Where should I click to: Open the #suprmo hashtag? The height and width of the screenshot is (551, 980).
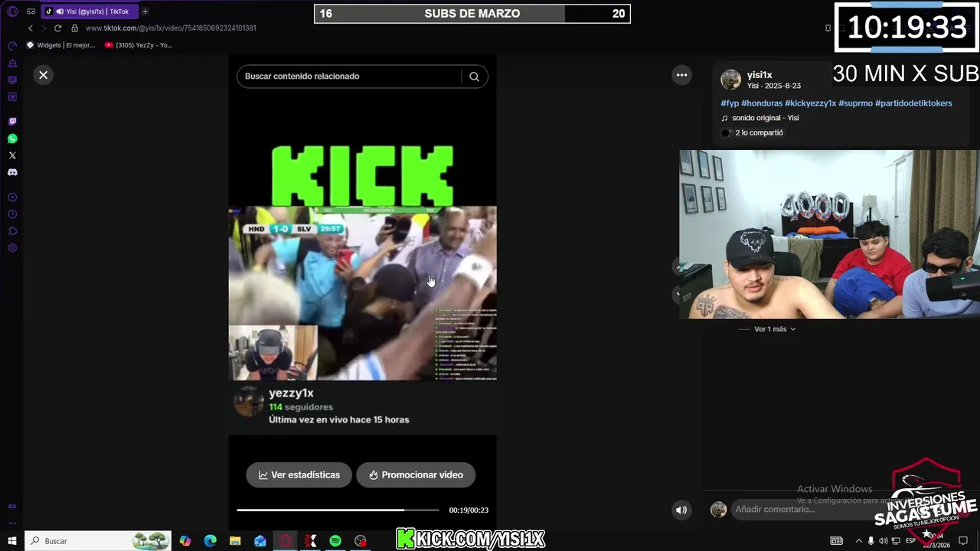click(855, 103)
